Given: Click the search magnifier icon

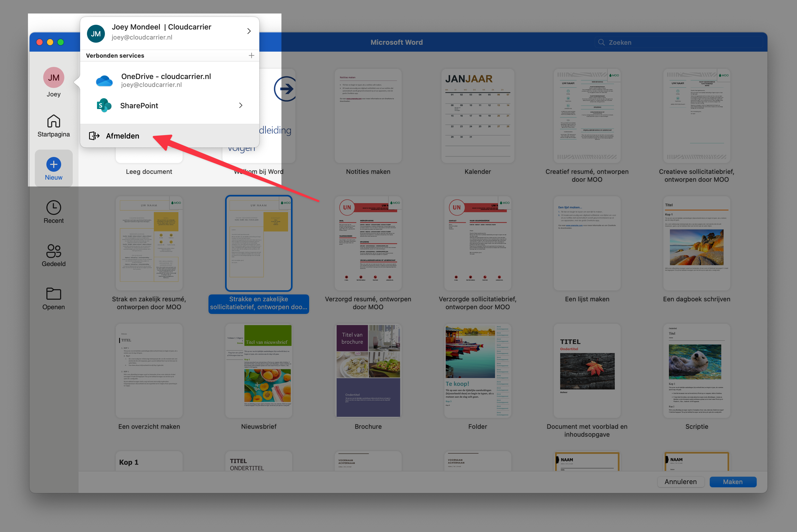Looking at the screenshot, I should (601, 42).
